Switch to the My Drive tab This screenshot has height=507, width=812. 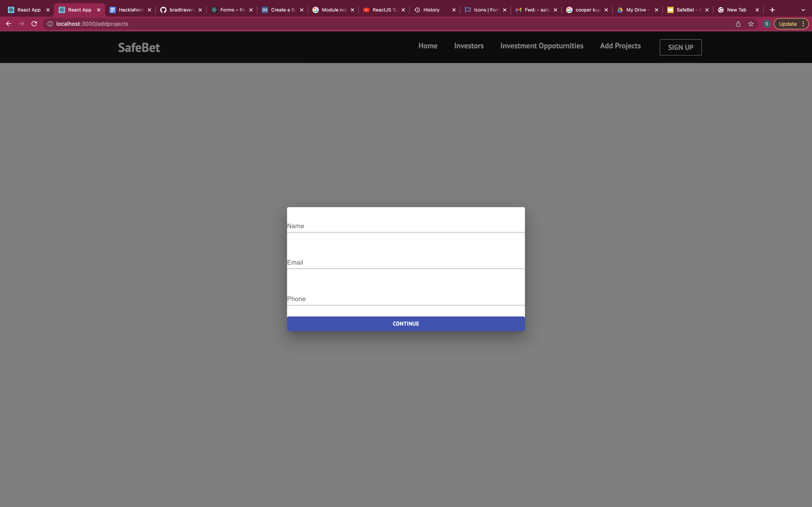pos(636,10)
